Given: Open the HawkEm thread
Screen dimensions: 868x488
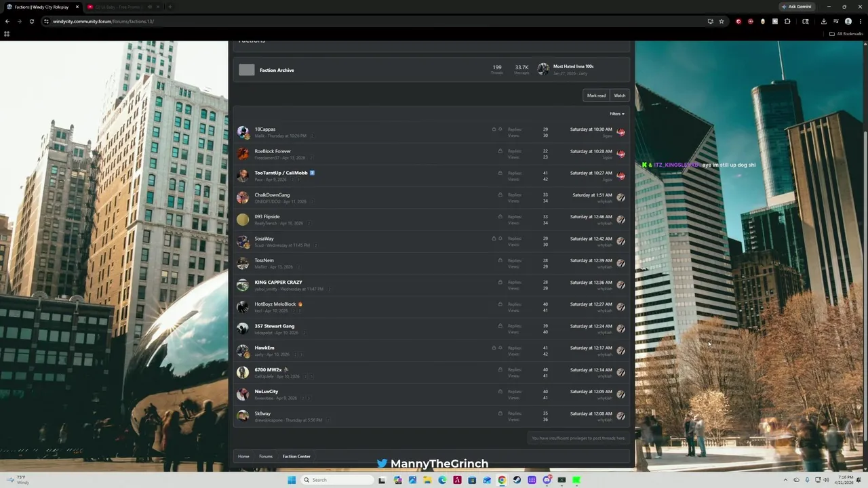Looking at the screenshot, I should 264,348.
